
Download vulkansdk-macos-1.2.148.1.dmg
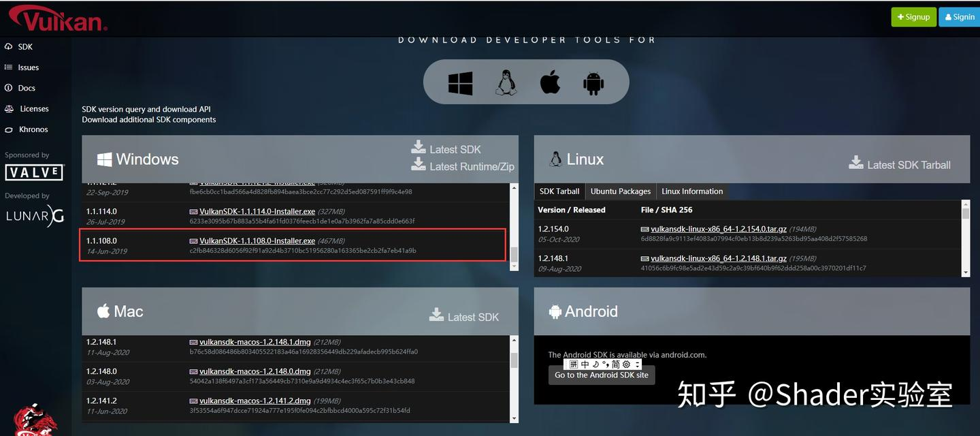pos(255,342)
